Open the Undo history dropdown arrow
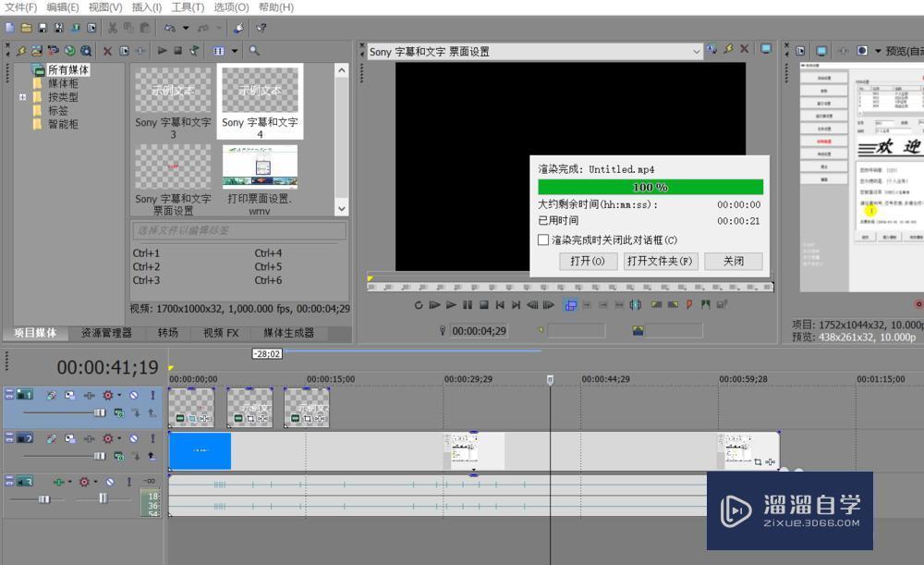Viewport: 924px width, 565px height. (186, 28)
